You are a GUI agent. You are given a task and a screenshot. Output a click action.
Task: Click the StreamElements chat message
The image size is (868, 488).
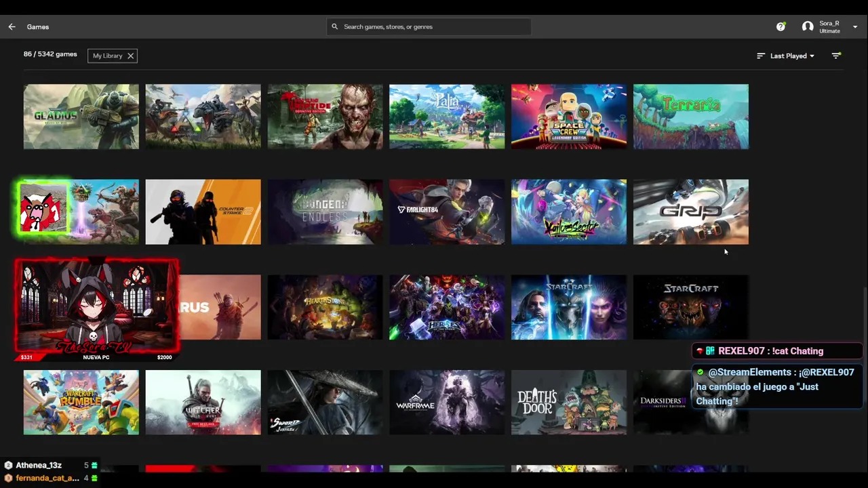point(777,386)
